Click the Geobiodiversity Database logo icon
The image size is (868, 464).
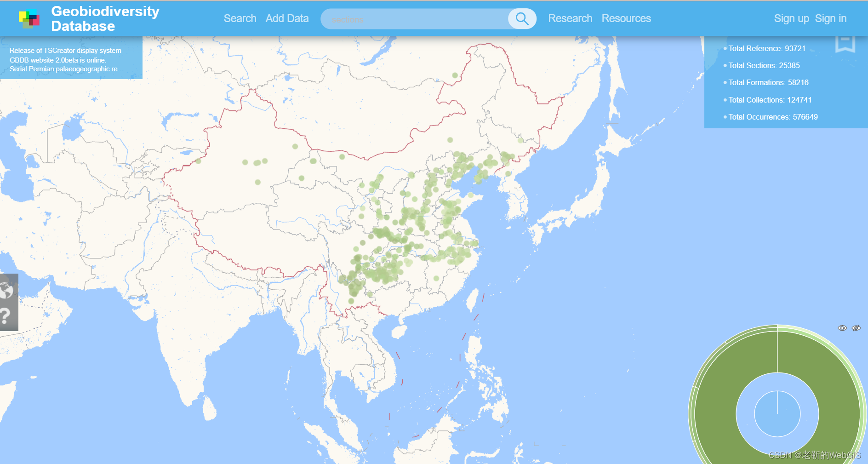(29, 17)
